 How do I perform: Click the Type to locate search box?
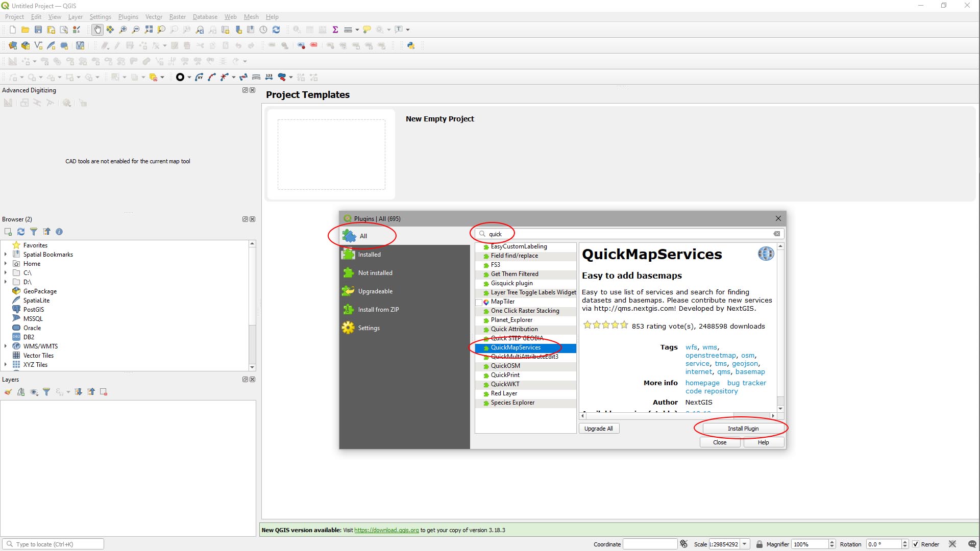click(x=53, y=544)
